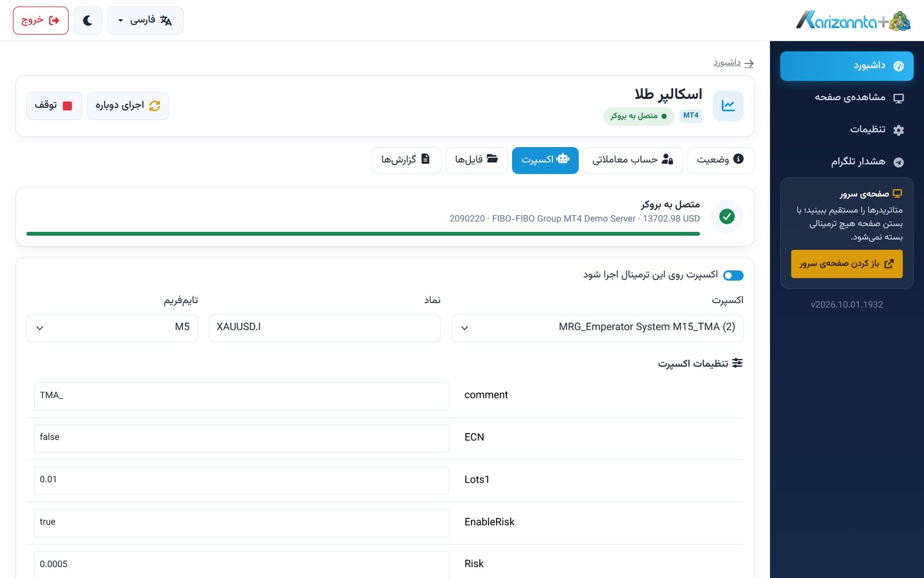Screen dimensions: 924x578
Task: Open مشاهده‌ی صفحه in the sidebar
Action: coord(846,98)
